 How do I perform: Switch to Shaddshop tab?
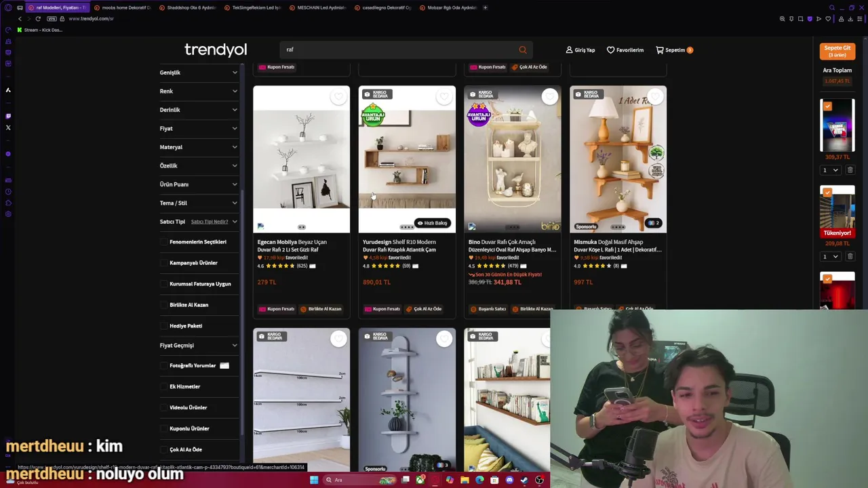coord(187,7)
